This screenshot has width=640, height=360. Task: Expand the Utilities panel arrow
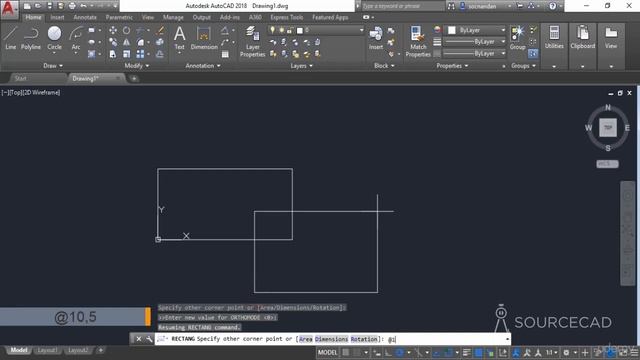coord(554,67)
